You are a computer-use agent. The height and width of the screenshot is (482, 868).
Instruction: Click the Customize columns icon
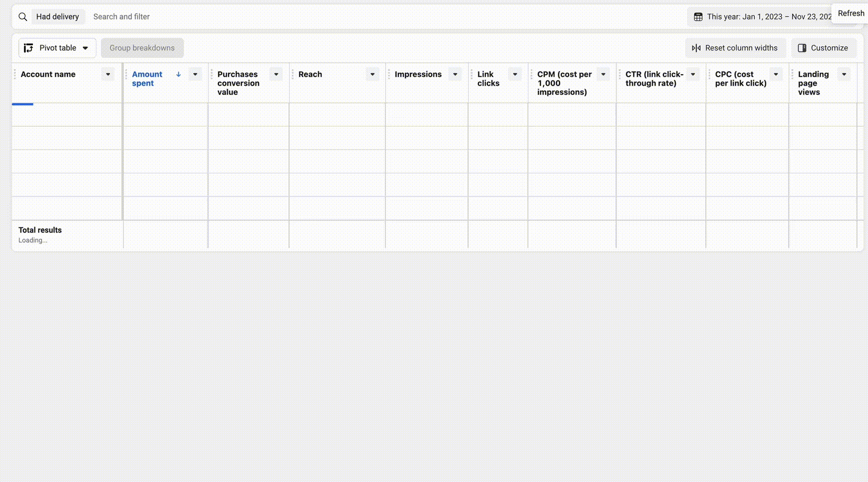pyautogui.click(x=802, y=48)
